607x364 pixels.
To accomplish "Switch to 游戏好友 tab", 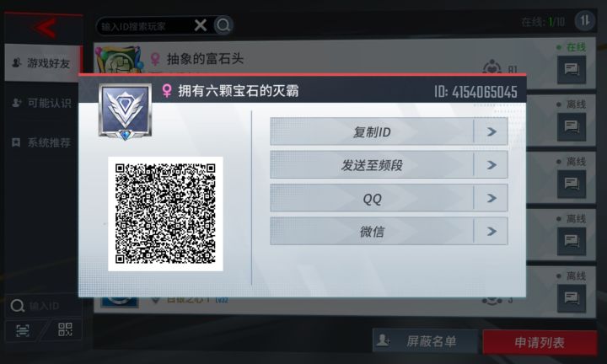I will coord(43,62).
